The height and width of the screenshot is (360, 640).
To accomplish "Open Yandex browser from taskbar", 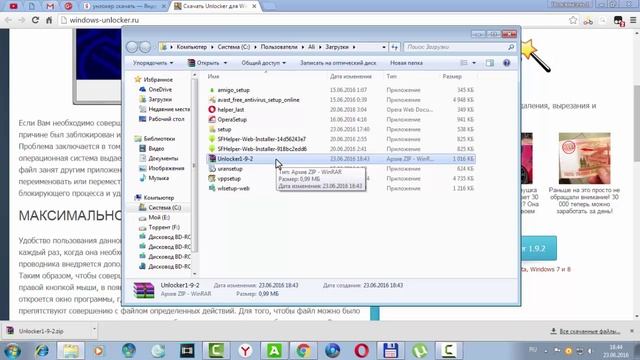I will click(x=245, y=351).
